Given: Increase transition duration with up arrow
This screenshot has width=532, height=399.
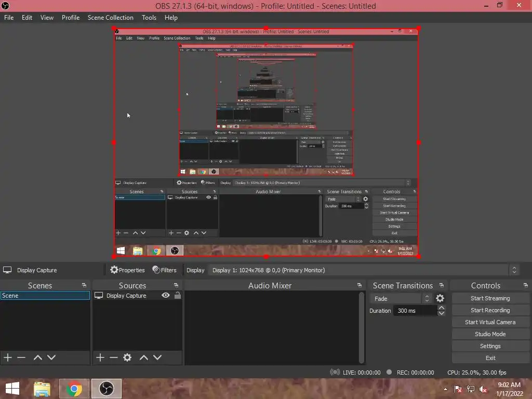Looking at the screenshot, I should 441,308.
